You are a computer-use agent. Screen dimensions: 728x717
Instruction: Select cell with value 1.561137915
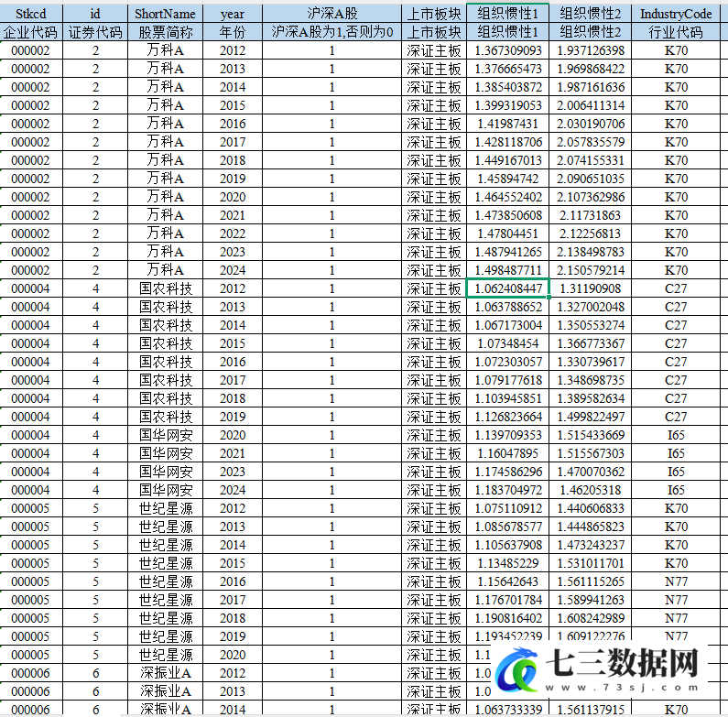point(591,709)
